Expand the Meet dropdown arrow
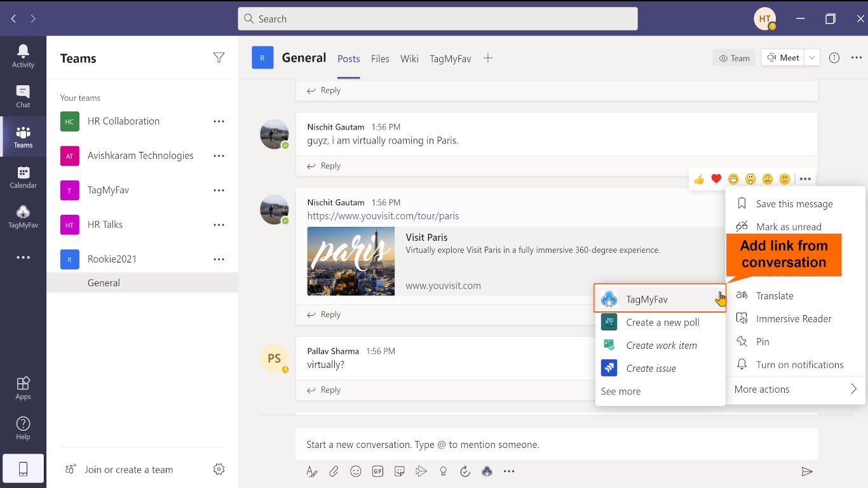The height and width of the screenshot is (488, 868). (812, 58)
